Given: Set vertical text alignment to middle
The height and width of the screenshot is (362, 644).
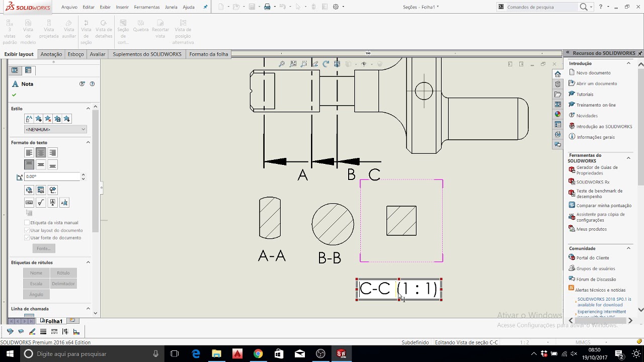Looking at the screenshot, I should (x=41, y=164).
